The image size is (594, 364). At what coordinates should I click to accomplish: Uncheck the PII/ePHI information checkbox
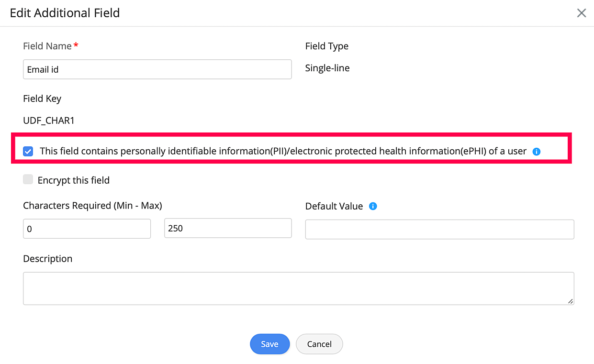(x=28, y=152)
